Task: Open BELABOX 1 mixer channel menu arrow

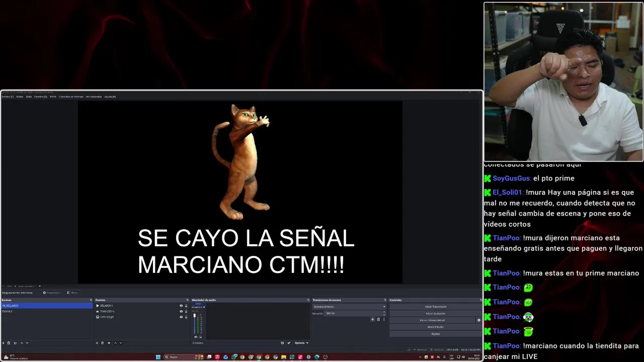Action: tap(204, 307)
